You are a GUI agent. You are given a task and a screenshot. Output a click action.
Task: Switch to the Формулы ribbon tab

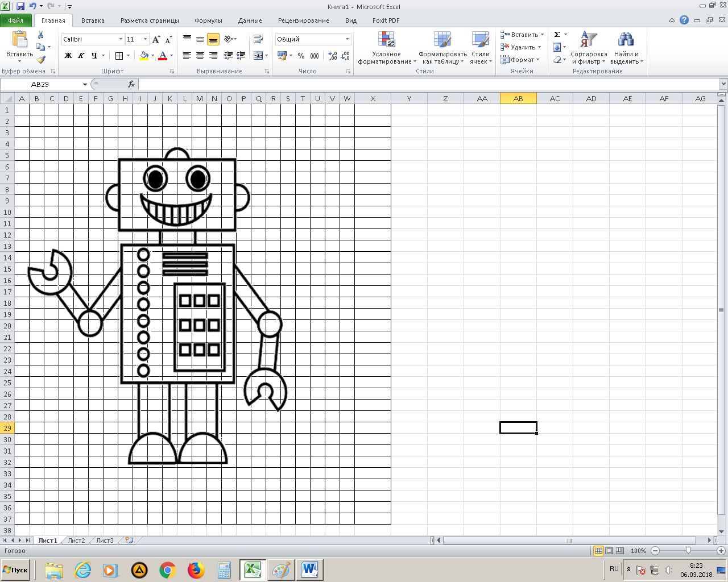click(x=208, y=20)
